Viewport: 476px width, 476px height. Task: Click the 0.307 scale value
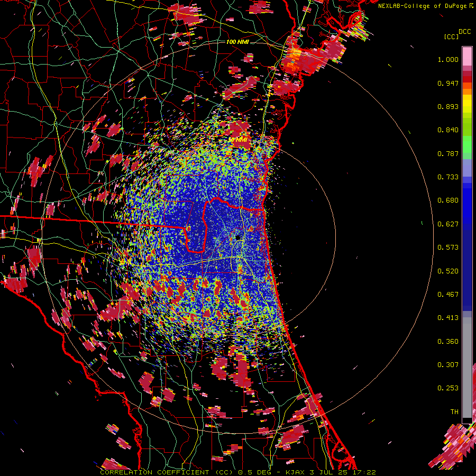tap(448, 365)
